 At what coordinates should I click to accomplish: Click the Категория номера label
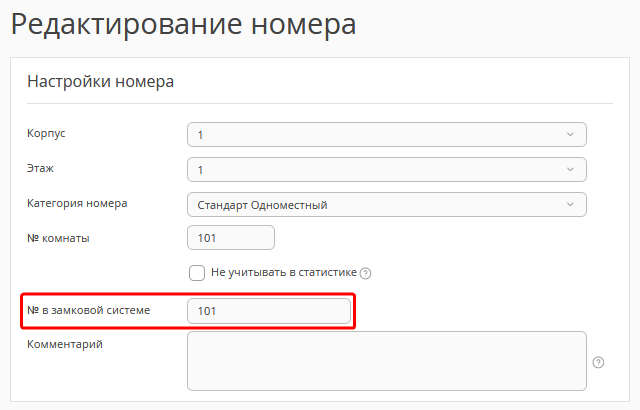pyautogui.click(x=76, y=203)
